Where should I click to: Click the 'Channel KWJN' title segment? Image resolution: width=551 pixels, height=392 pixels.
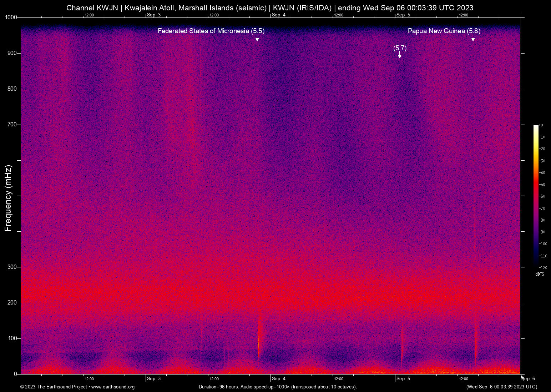(92, 8)
